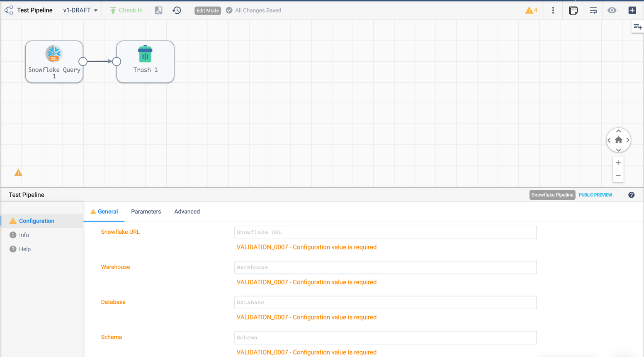644x357 pixels.
Task: Switch to the Advanced tab
Action: tap(187, 212)
